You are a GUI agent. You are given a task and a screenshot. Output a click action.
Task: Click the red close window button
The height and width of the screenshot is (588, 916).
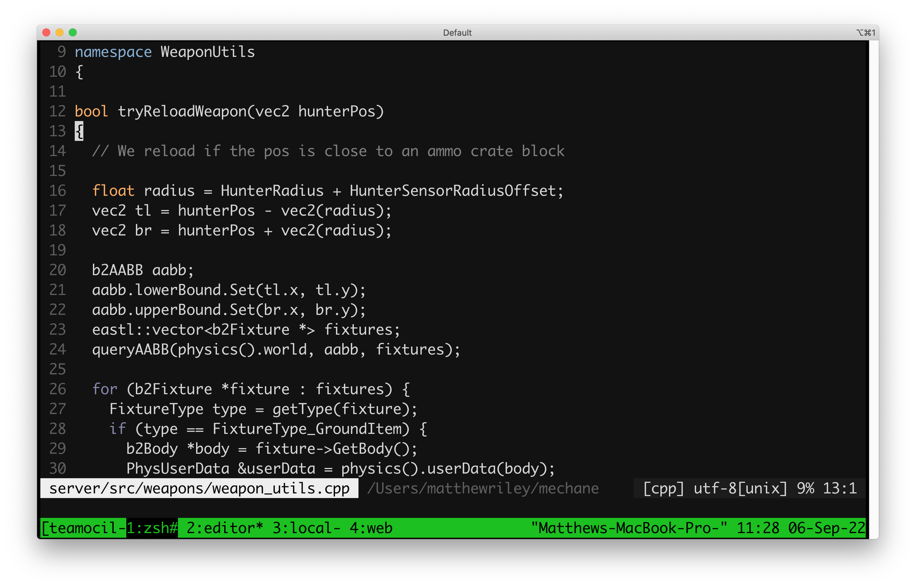(x=47, y=32)
